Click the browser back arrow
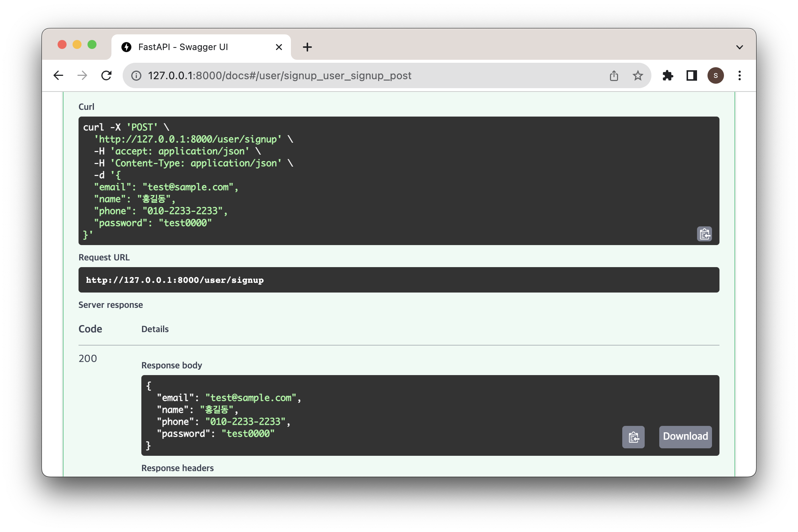The width and height of the screenshot is (798, 532). (58, 76)
